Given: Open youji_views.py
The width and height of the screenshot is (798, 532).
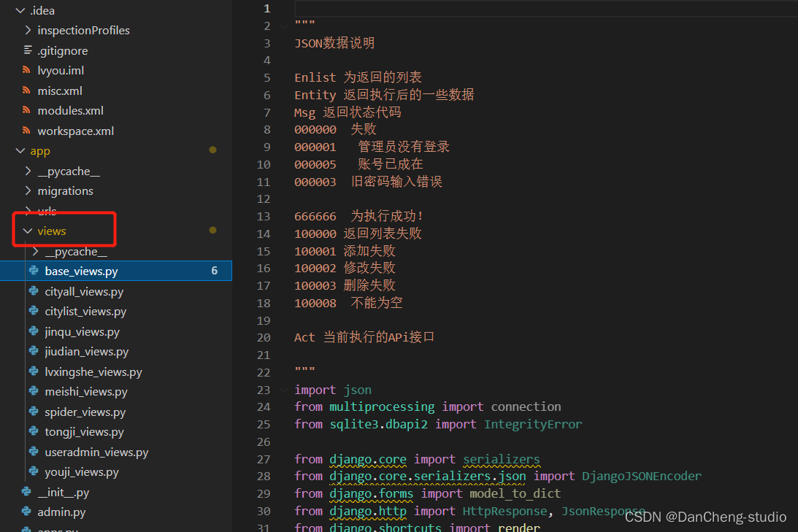Looking at the screenshot, I should pyautogui.click(x=82, y=472).
